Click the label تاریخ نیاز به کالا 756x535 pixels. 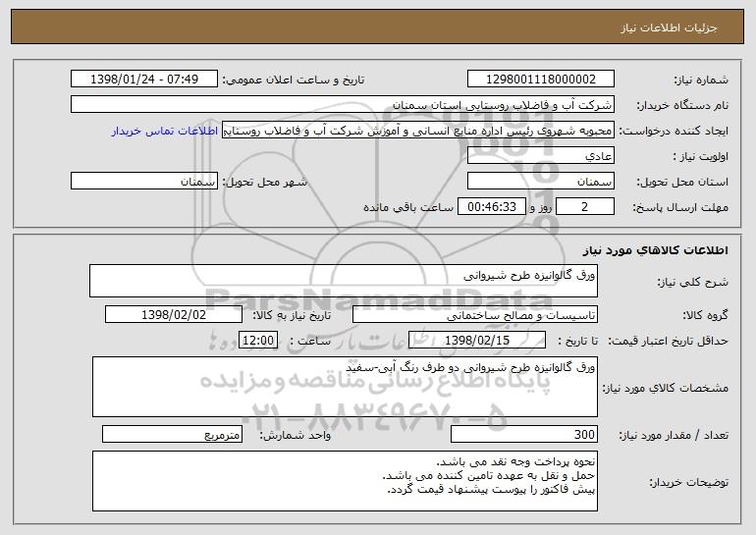coord(292,316)
